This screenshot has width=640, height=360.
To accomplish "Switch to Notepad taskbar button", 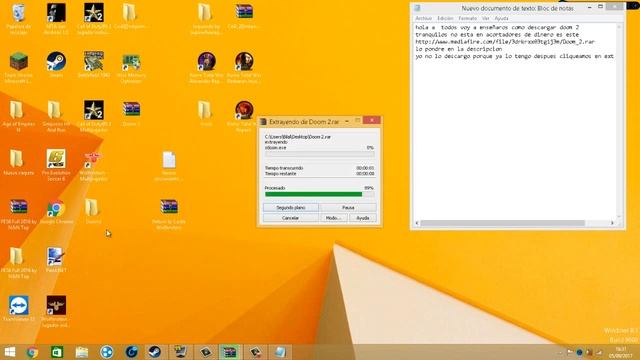I will coord(280,352).
